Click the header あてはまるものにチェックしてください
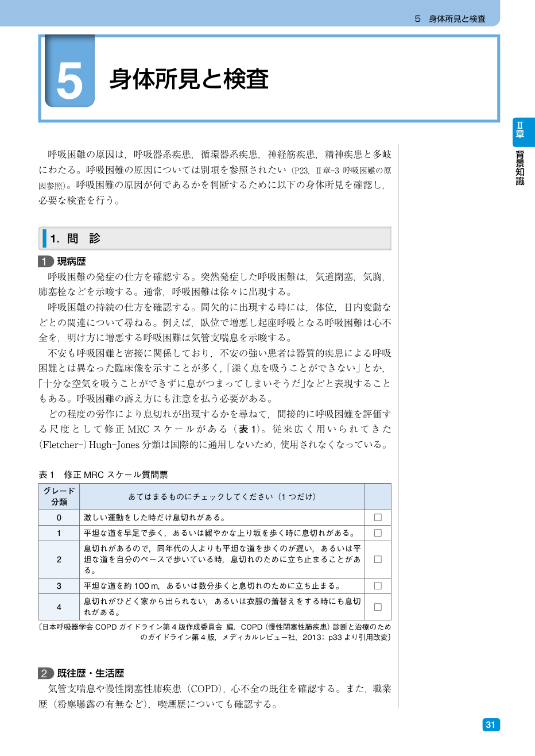The width and height of the screenshot is (535, 756). (x=222, y=496)
